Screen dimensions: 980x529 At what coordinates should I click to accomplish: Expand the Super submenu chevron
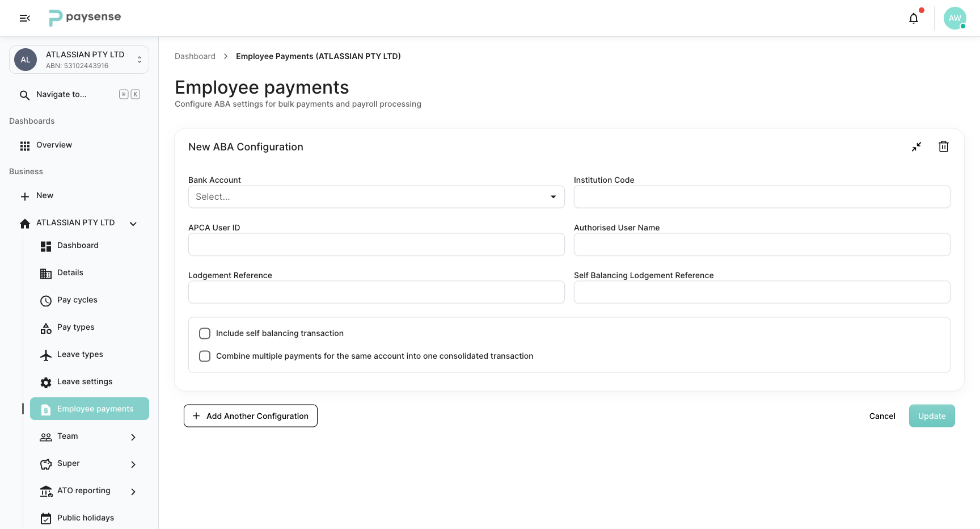[133, 464]
